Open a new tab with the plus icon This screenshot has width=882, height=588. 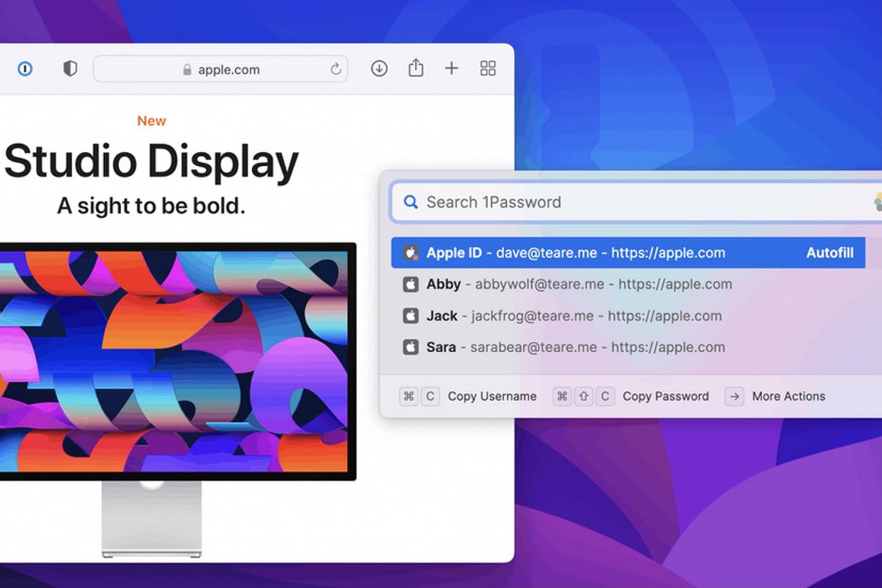(x=451, y=68)
